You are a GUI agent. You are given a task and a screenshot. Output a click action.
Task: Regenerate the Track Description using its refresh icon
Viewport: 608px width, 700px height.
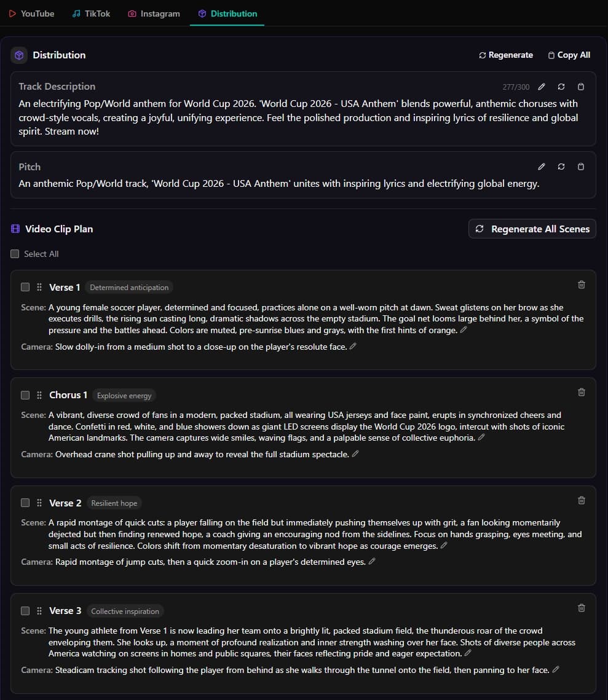click(561, 87)
